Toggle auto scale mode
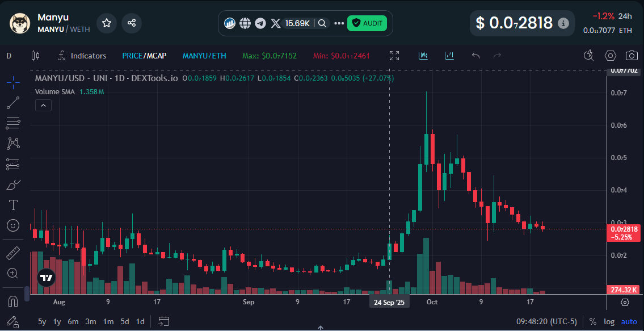Screen dimensions: 644x331 (x=629, y=321)
